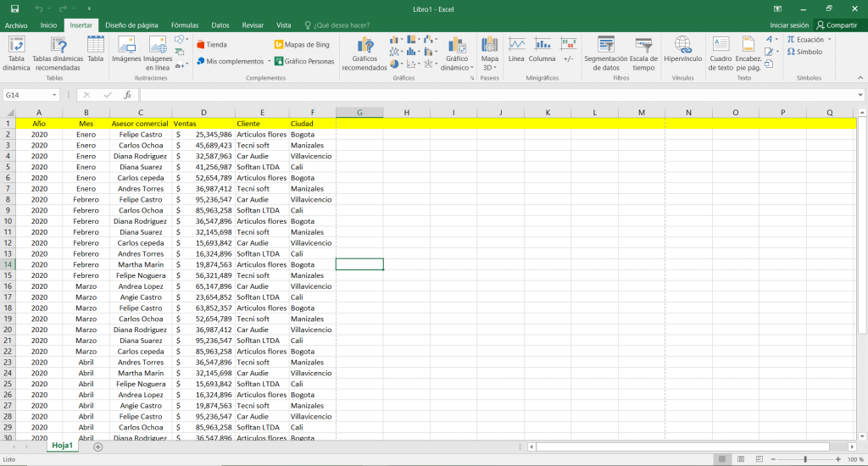Image resolution: width=868 pixels, height=466 pixels.
Task: Insert a Tabla from the ribbon
Action: click(x=95, y=50)
